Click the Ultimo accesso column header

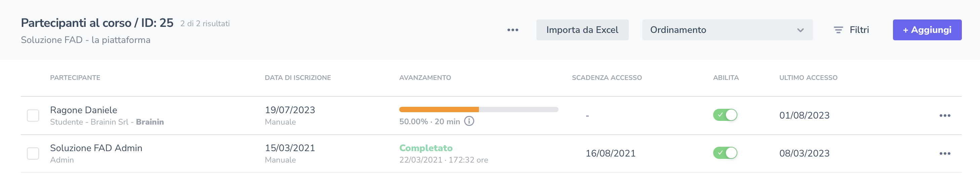click(x=808, y=78)
